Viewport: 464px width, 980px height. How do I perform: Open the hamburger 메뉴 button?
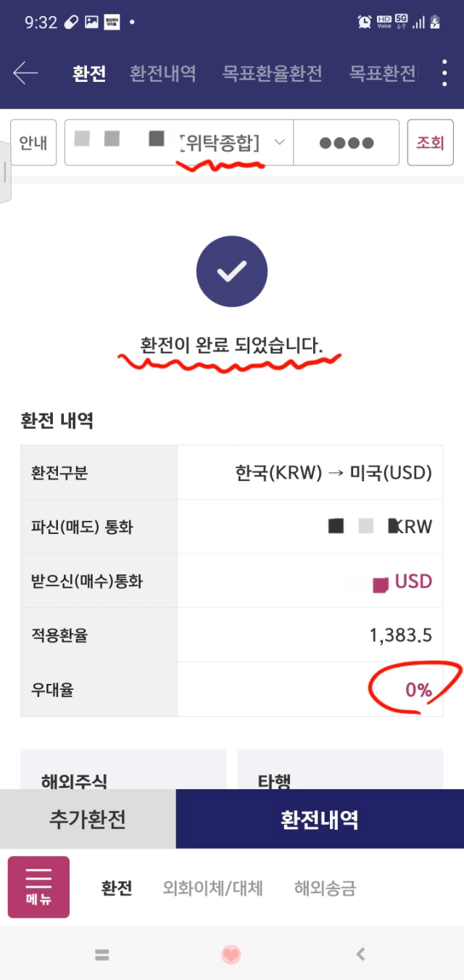(x=38, y=887)
